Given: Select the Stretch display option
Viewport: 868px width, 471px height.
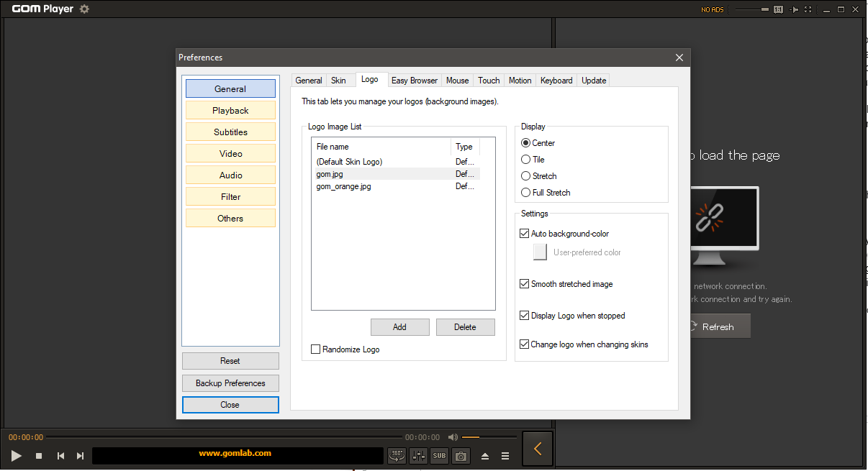Looking at the screenshot, I should click(x=538, y=176).
